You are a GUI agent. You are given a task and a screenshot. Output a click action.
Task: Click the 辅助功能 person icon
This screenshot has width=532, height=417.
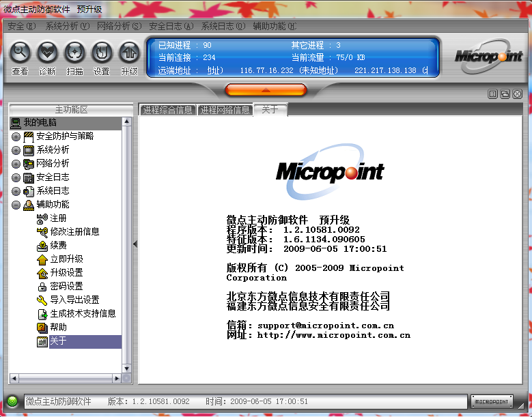pyautogui.click(x=29, y=205)
